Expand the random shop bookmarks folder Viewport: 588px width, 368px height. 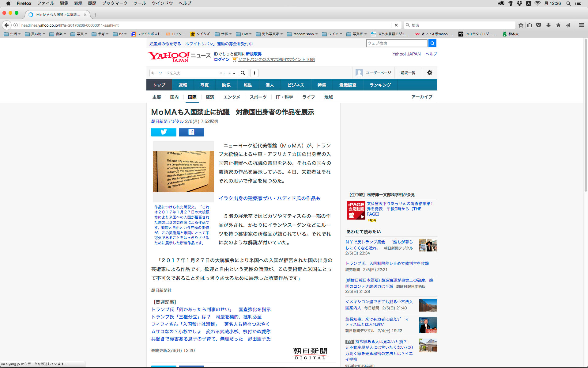coord(303,34)
